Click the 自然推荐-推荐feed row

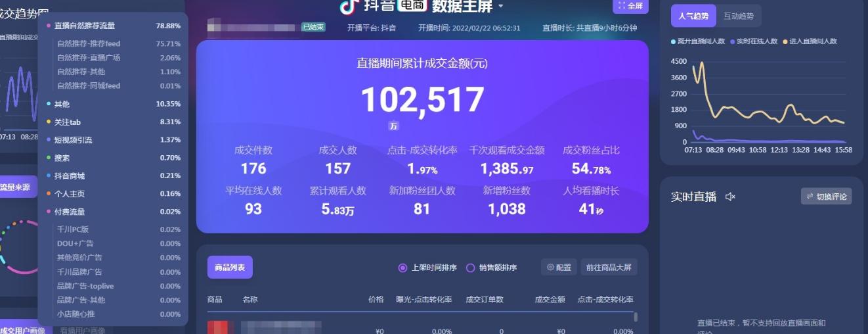(118, 43)
